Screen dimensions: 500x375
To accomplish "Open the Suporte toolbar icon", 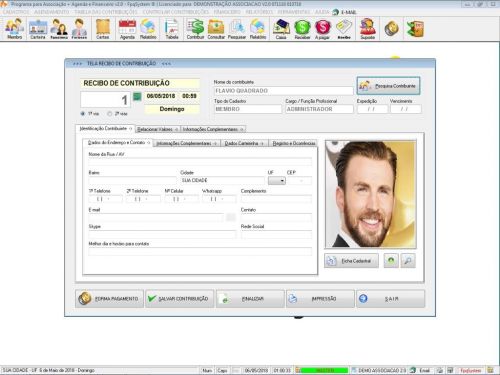I will (368, 29).
